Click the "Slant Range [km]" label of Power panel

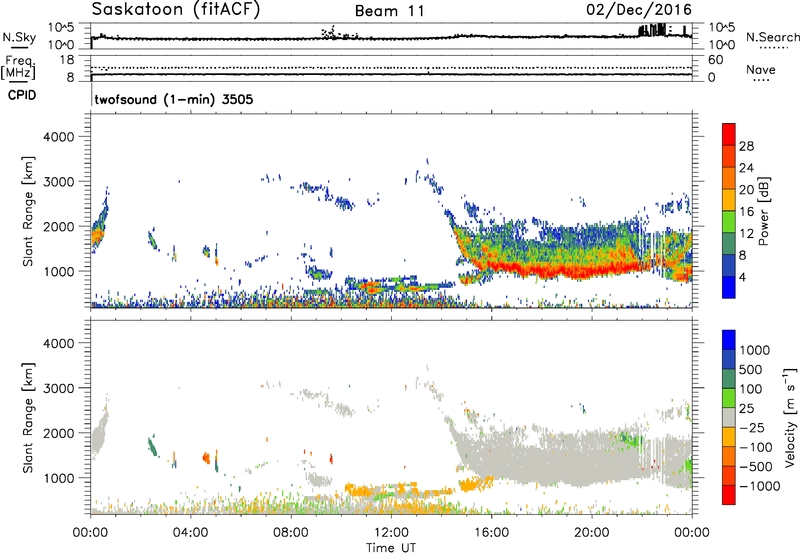(x=28, y=211)
